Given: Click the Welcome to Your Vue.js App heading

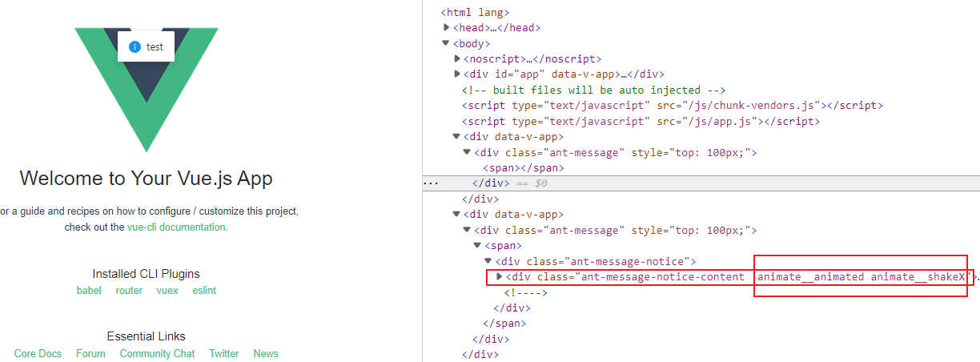Looking at the screenshot, I should click(x=147, y=178).
